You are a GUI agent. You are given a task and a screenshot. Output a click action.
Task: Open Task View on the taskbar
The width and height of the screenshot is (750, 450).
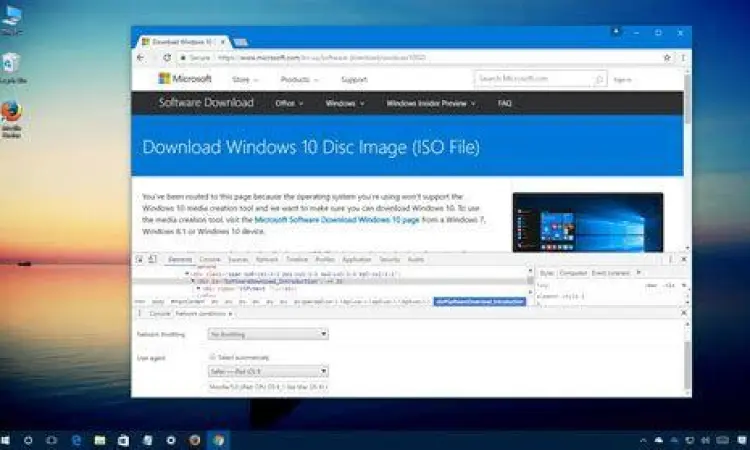(52, 440)
